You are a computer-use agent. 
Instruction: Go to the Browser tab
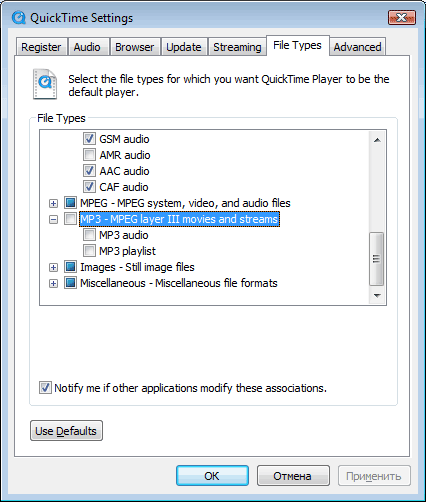coord(135,47)
